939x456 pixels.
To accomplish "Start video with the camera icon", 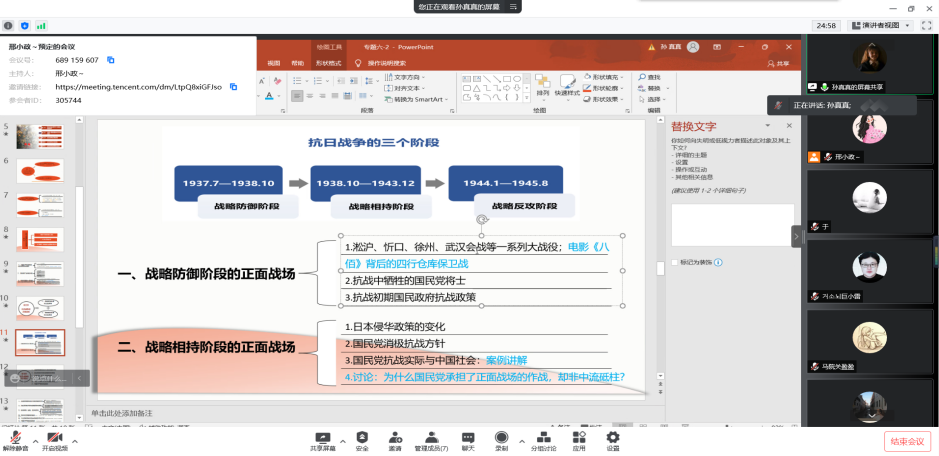I will (x=54, y=439).
